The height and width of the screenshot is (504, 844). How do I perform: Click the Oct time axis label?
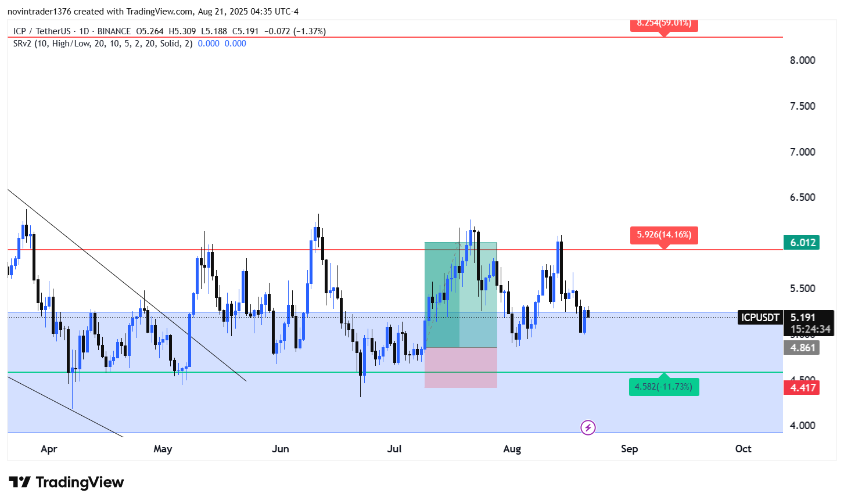click(x=744, y=449)
